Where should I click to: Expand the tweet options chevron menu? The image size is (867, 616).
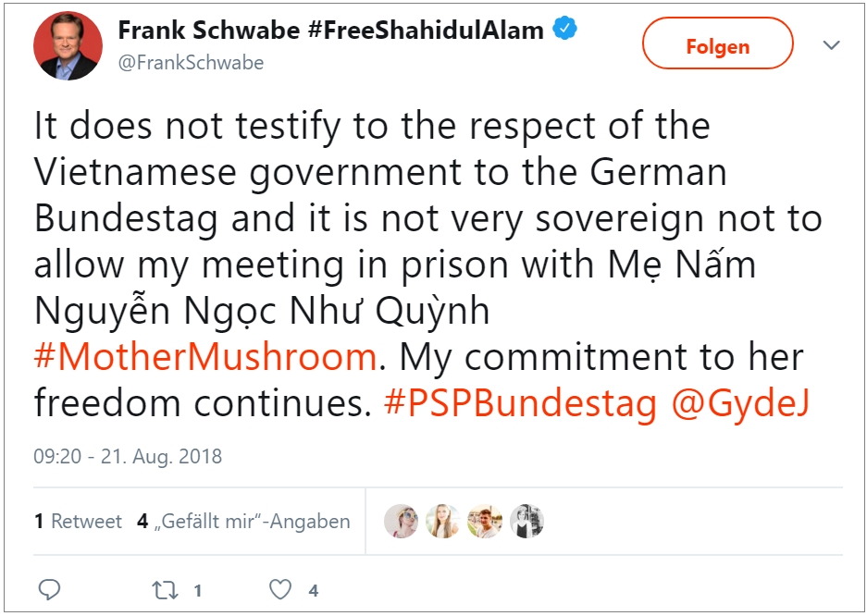tap(831, 44)
